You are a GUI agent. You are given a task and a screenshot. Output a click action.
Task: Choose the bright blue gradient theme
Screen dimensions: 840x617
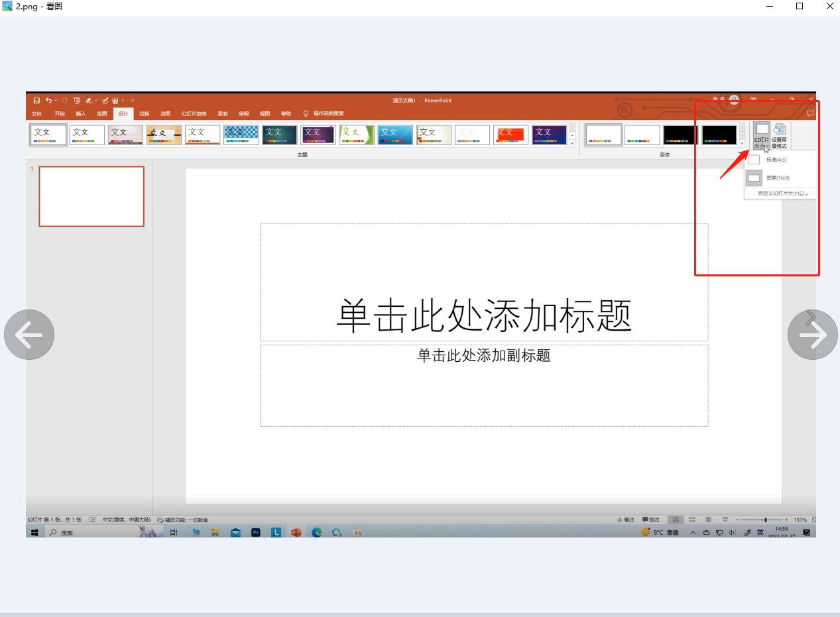(x=394, y=135)
